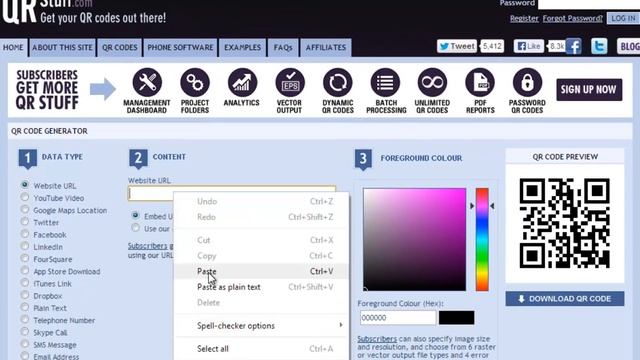Open the FAQs tab
The height and width of the screenshot is (360, 640).
tap(283, 47)
